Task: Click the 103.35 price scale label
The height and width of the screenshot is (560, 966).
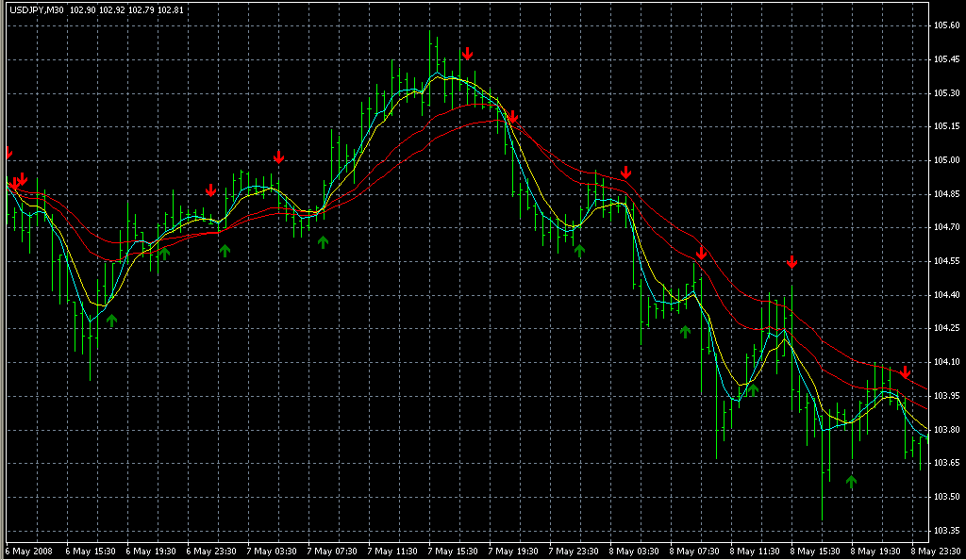Action: pos(946,530)
